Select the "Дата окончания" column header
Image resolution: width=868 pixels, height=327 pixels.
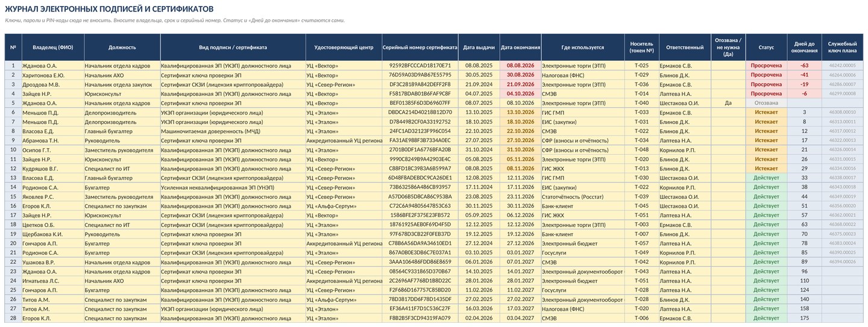click(x=521, y=47)
